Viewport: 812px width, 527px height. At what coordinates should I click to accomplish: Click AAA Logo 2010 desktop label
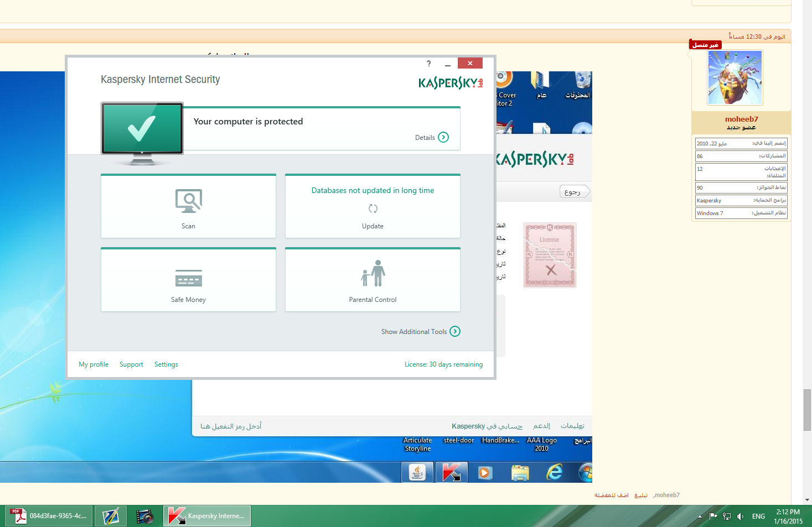pos(542,445)
